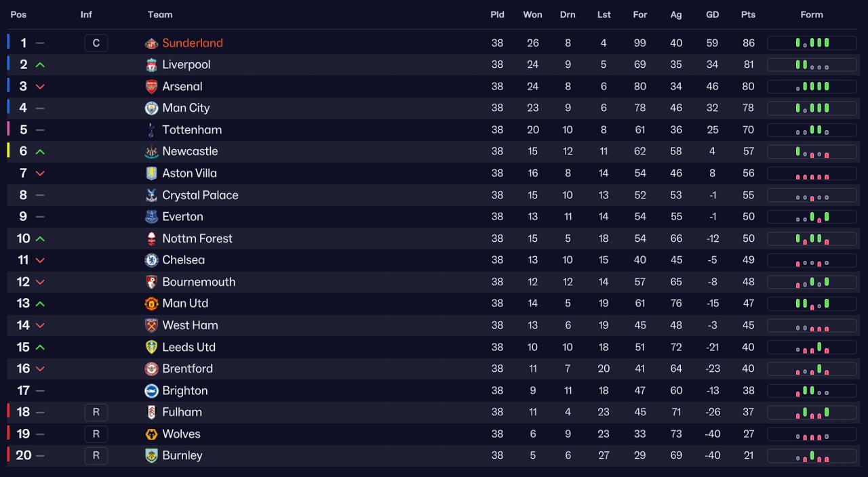This screenshot has width=868, height=477.
Task: Click the Won column header
Action: point(532,15)
